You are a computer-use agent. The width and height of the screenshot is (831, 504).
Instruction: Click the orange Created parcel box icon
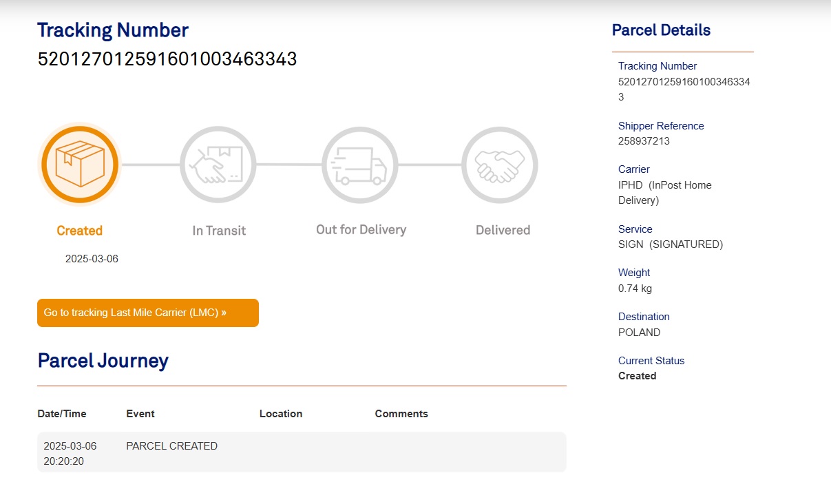coord(79,165)
